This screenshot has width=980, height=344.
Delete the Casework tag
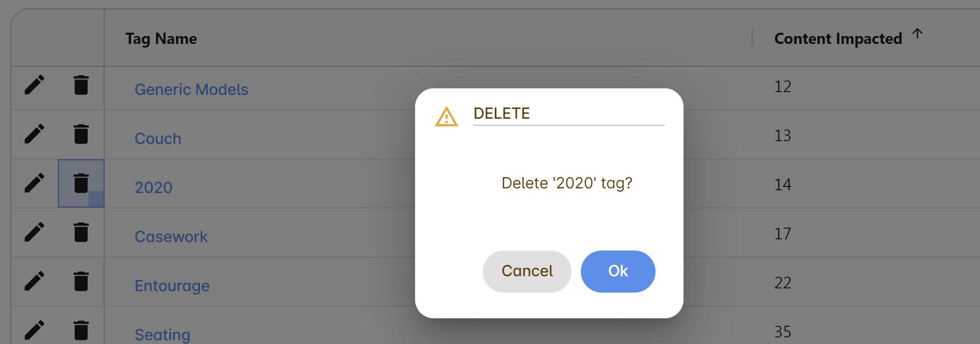pos(81,232)
